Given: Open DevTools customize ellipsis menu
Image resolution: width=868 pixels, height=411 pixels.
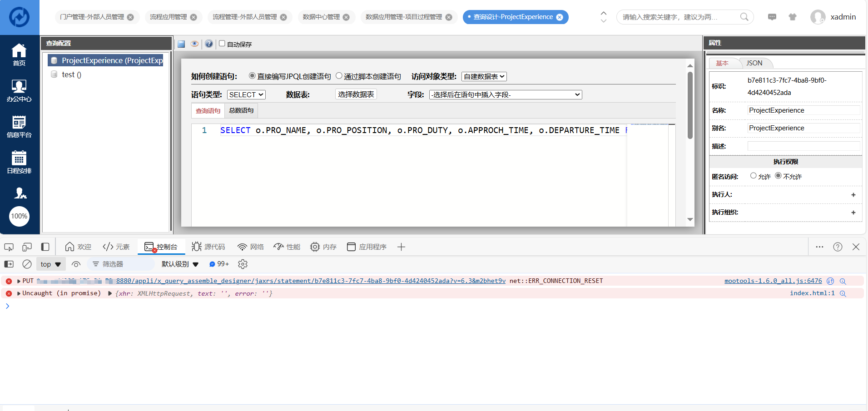Looking at the screenshot, I should [819, 247].
